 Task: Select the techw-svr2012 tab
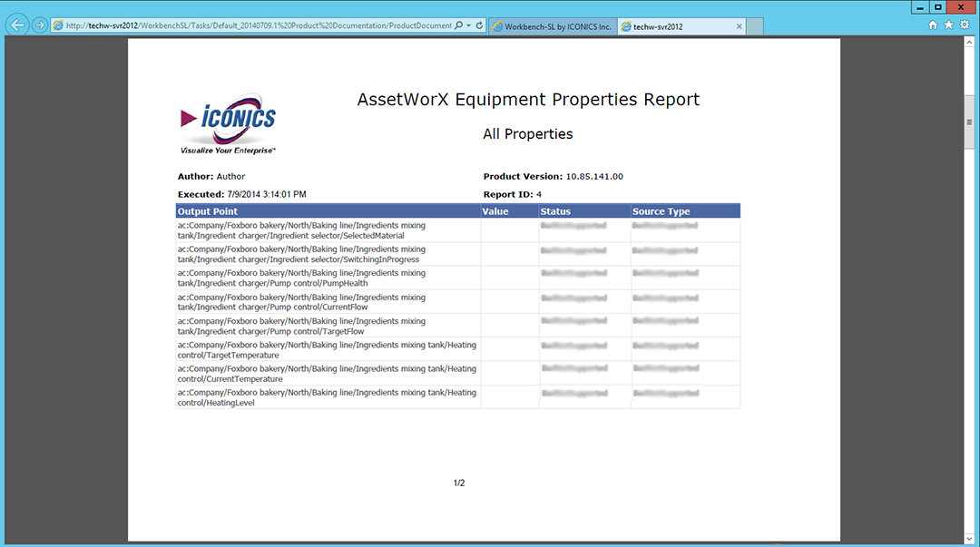pos(671,26)
